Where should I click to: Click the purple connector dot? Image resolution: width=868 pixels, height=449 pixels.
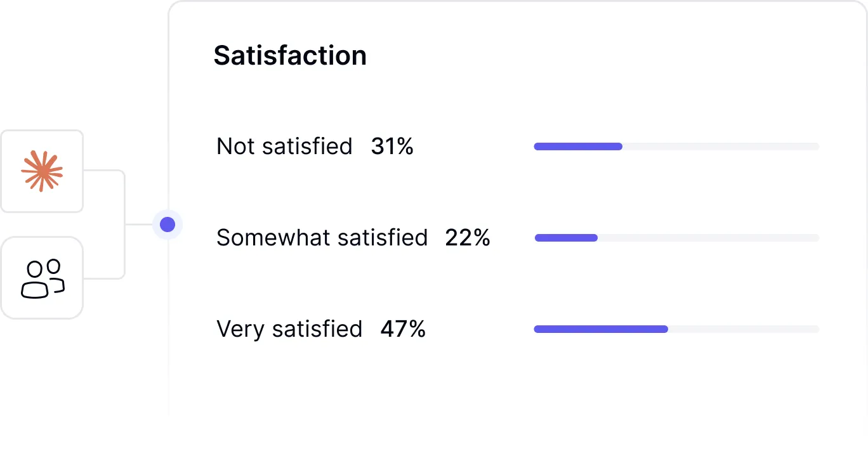(x=168, y=224)
